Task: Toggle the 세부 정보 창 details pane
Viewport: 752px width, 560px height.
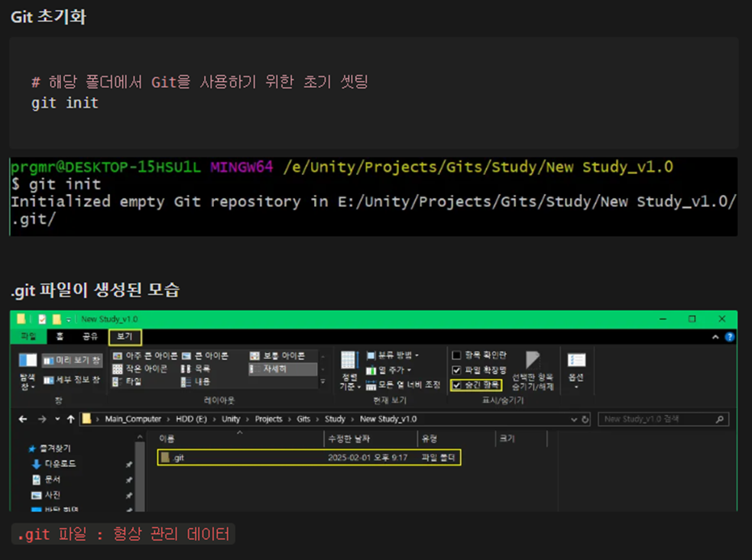Action: click(72, 380)
